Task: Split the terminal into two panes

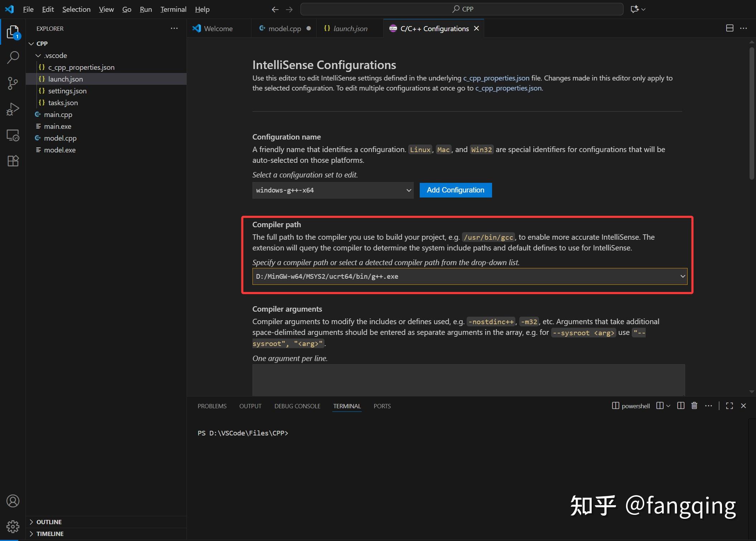Action: tap(680, 405)
